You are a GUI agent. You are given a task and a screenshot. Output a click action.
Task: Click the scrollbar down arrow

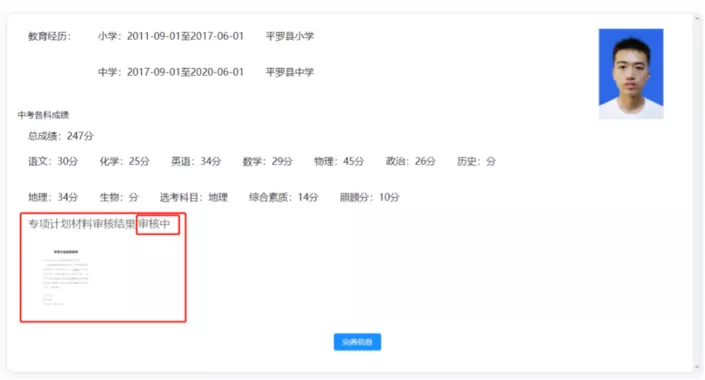coord(697,367)
